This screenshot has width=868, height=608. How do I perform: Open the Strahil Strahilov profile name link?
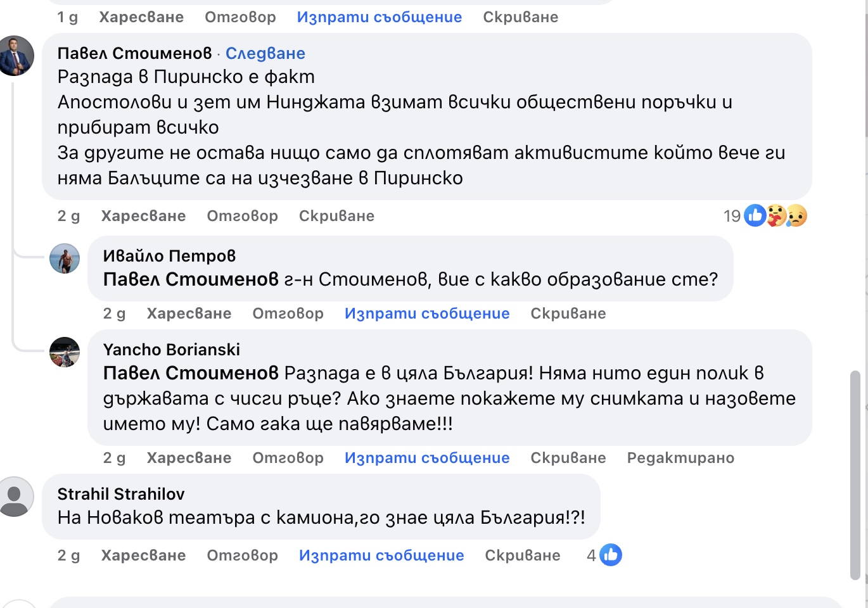tap(121, 494)
